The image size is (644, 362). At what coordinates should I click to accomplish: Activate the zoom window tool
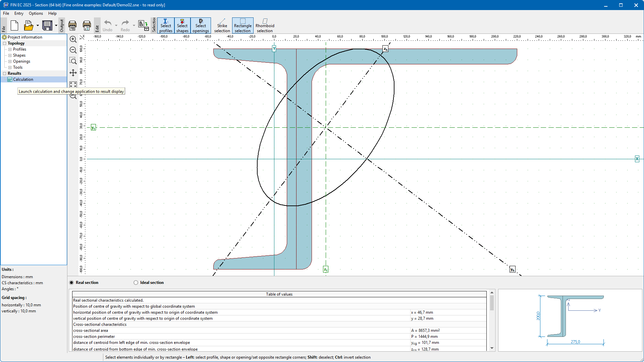[x=73, y=61]
